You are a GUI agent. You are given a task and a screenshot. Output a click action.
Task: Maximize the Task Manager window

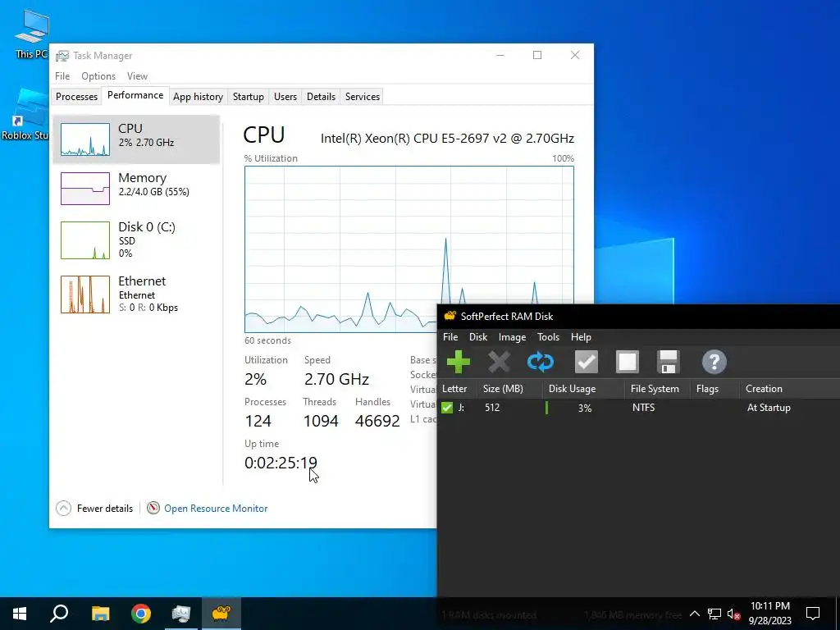(537, 55)
